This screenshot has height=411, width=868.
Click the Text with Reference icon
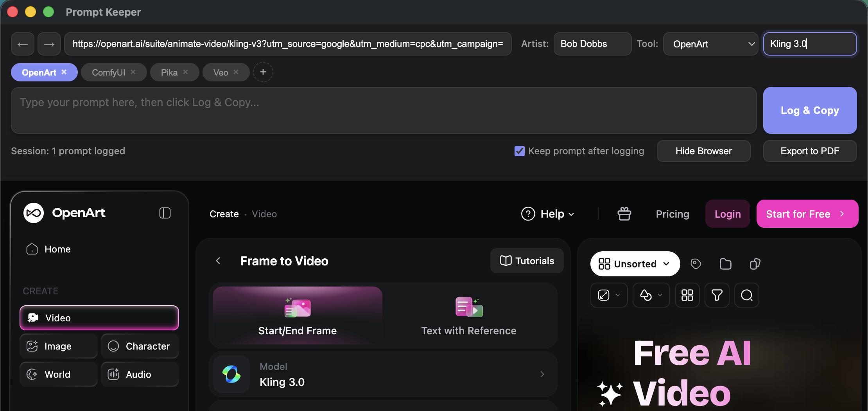[x=469, y=307]
